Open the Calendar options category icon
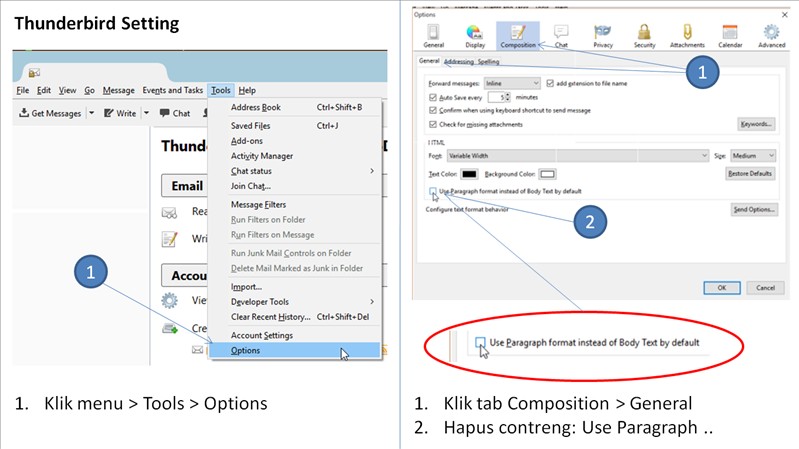The width and height of the screenshot is (799, 449). 730,36
